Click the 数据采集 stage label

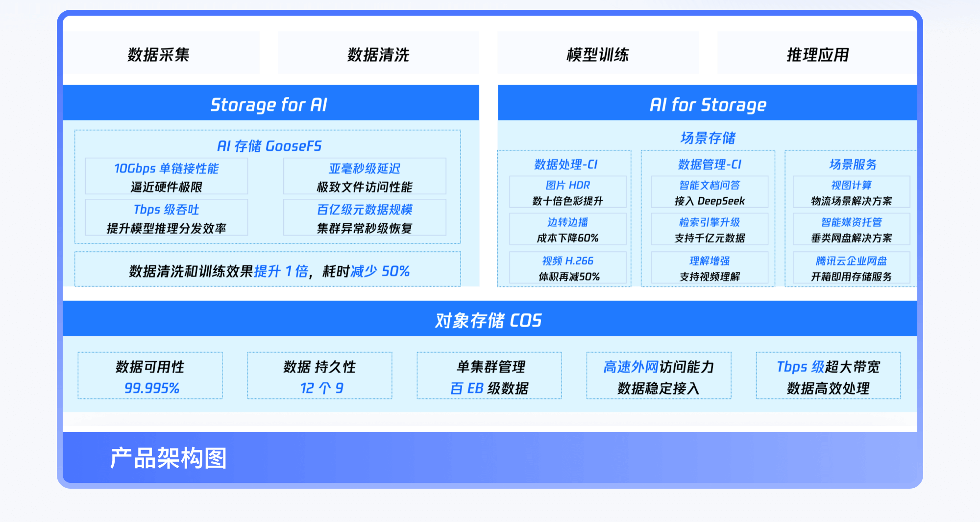pyautogui.click(x=158, y=54)
